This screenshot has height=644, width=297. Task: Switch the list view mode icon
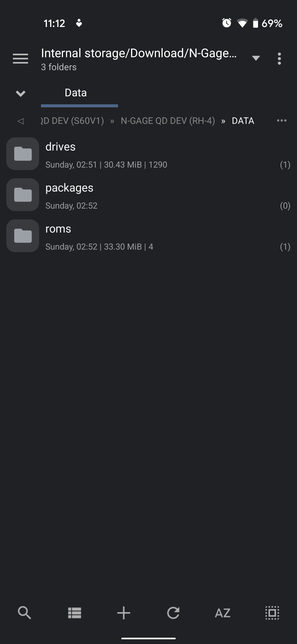75,613
